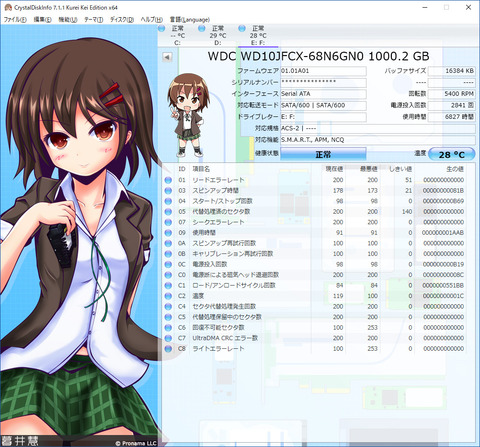
Task: Click the interface field Serial ATA
Action: pyautogui.click(x=323, y=94)
